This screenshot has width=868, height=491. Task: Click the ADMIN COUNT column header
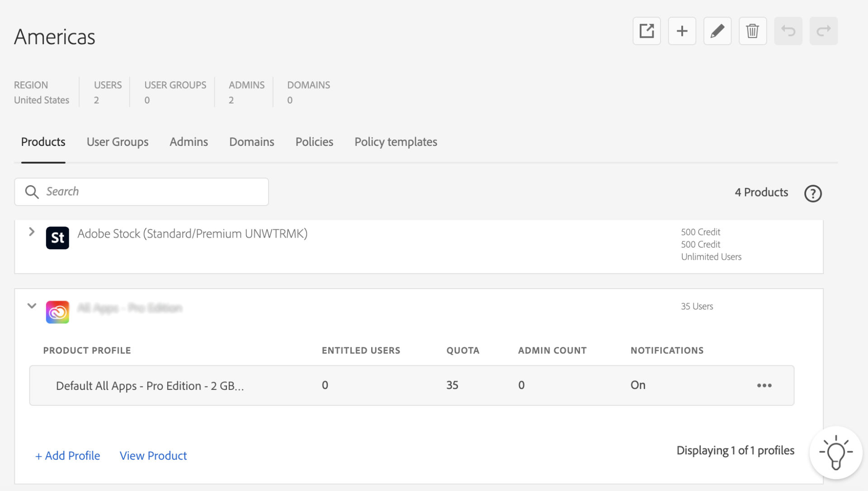click(x=552, y=351)
